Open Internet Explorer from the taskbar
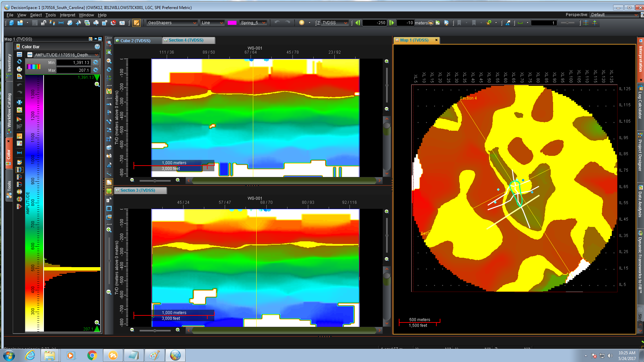 tap(30, 355)
